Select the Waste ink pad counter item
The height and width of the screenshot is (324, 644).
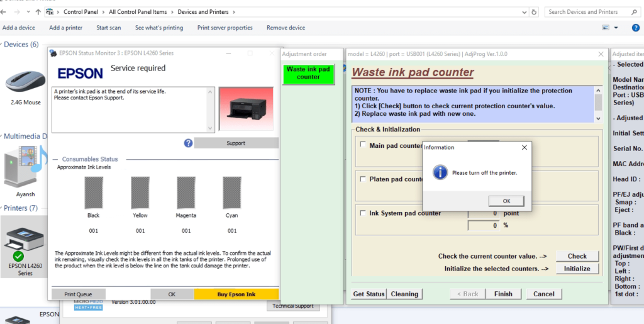[308, 74]
